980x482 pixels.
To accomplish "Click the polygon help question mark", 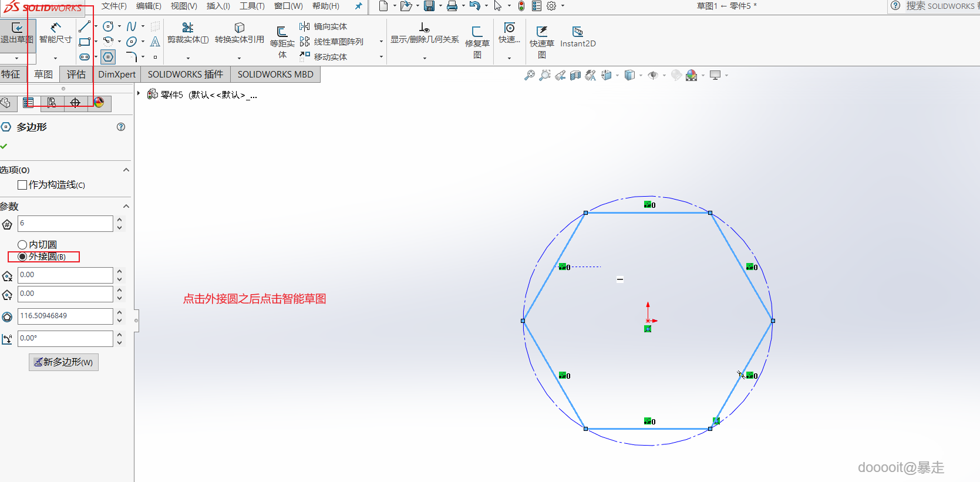I will [x=121, y=127].
